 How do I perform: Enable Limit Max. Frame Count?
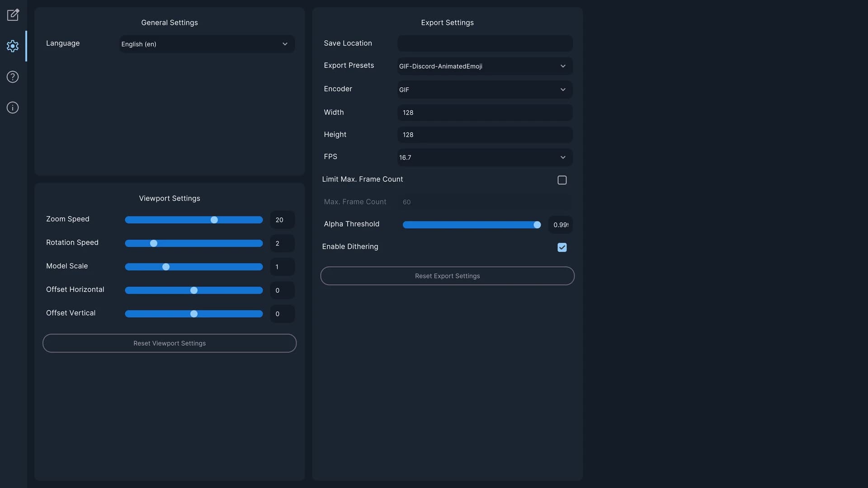point(562,180)
